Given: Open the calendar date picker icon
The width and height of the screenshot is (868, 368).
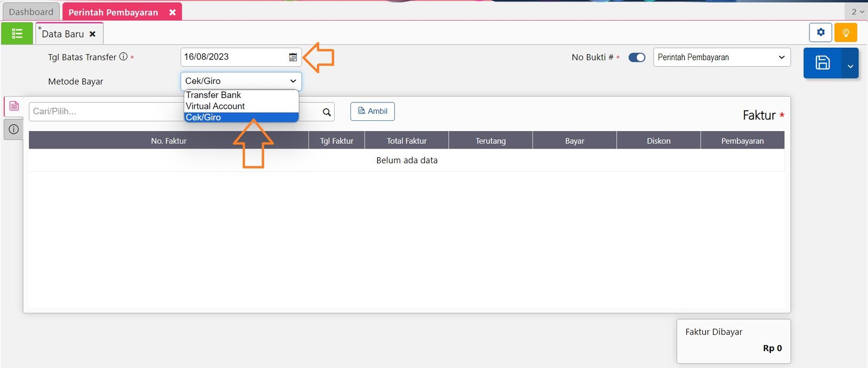Looking at the screenshot, I should 293,57.
